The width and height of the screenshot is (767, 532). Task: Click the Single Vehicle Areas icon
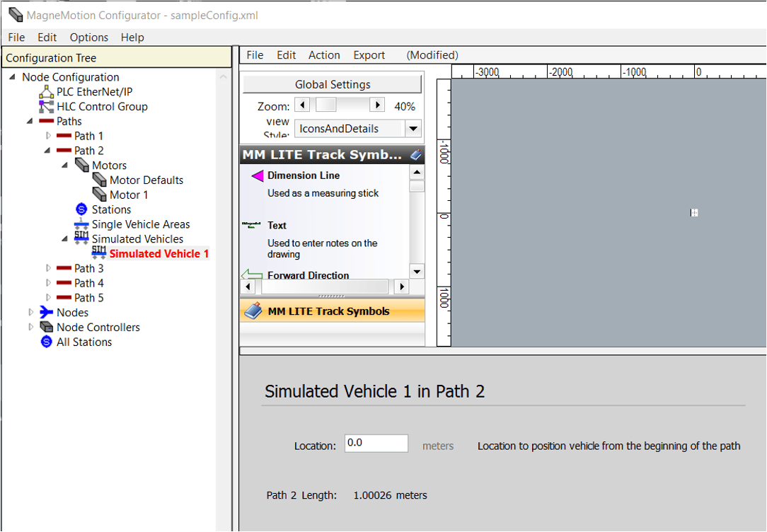click(x=81, y=224)
